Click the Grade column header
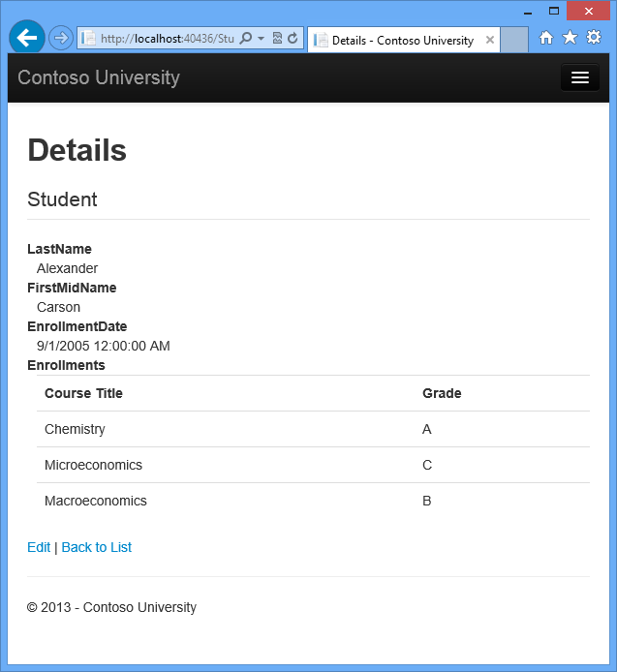The width and height of the screenshot is (617, 672). tap(442, 393)
